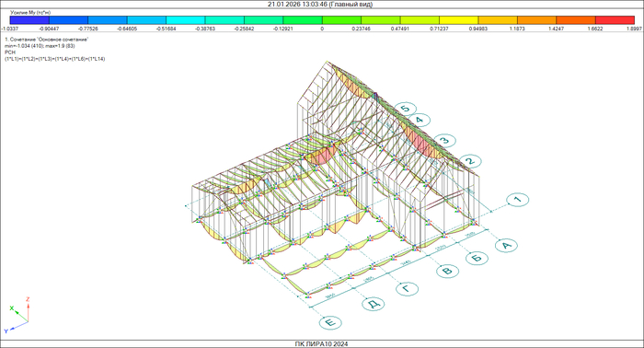Click the 'ПК ЛИРА10 2024' footer label
Viewport: 644px width, 348px height.
[322, 344]
